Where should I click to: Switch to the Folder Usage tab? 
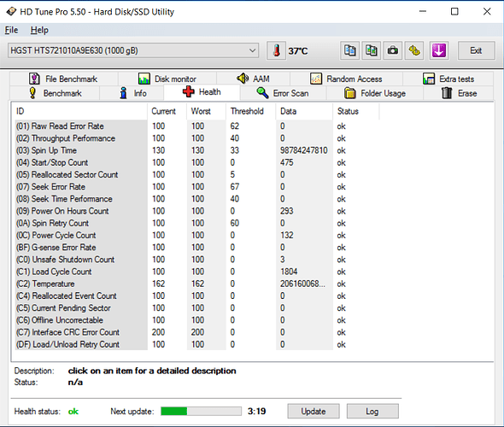tap(375, 93)
